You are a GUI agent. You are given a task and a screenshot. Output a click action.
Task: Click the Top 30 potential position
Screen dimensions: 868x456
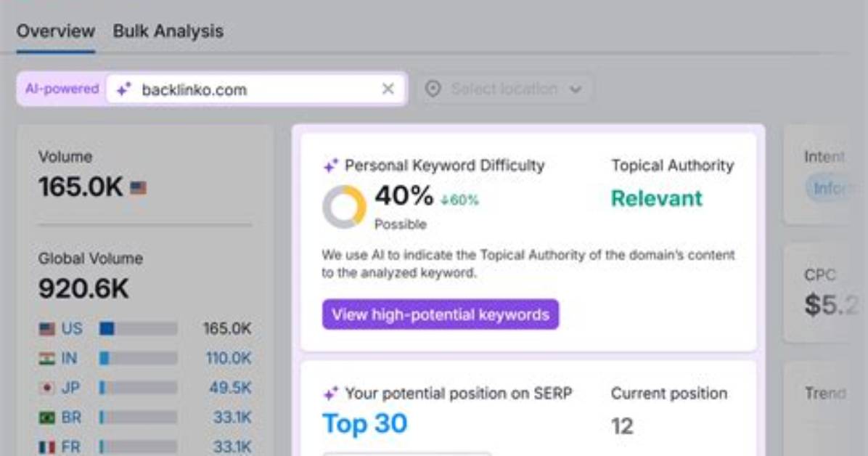pyautogui.click(x=365, y=424)
